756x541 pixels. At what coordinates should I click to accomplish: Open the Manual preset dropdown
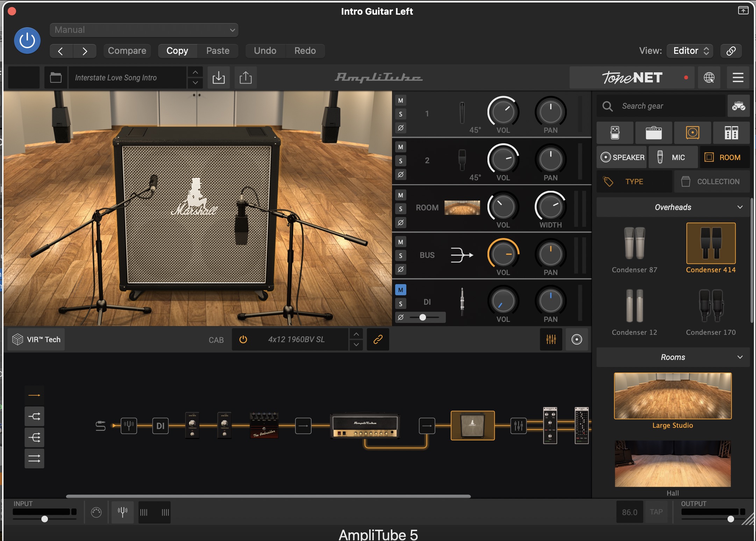[144, 30]
